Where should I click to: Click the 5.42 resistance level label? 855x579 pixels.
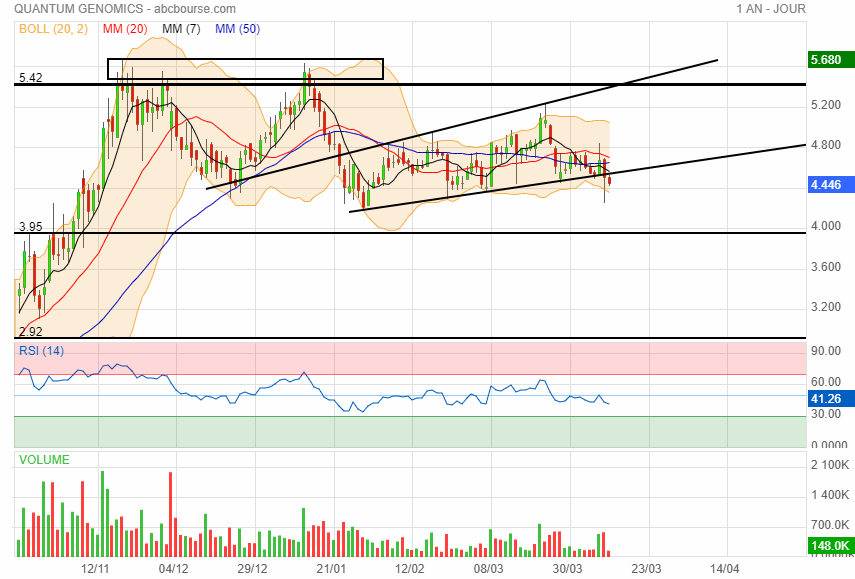tap(31, 77)
